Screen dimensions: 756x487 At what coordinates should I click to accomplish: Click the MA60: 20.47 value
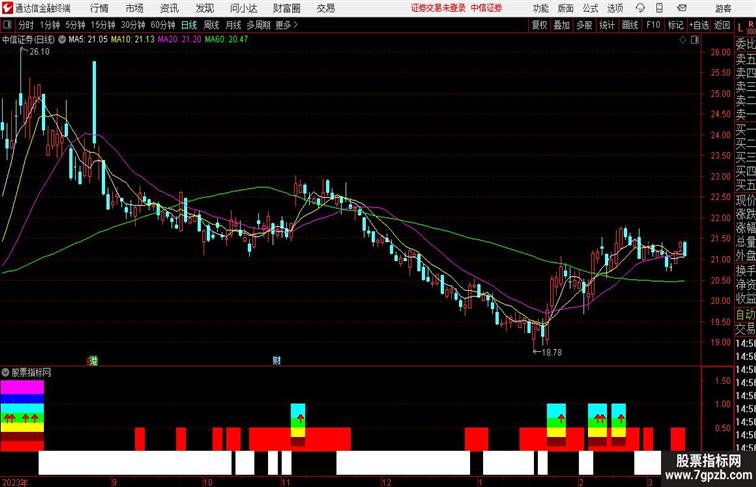pyautogui.click(x=226, y=40)
